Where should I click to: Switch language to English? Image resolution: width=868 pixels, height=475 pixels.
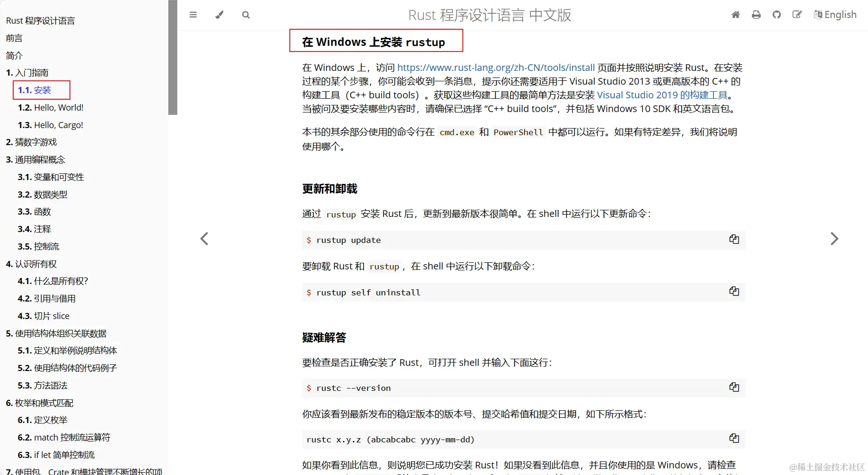click(835, 15)
